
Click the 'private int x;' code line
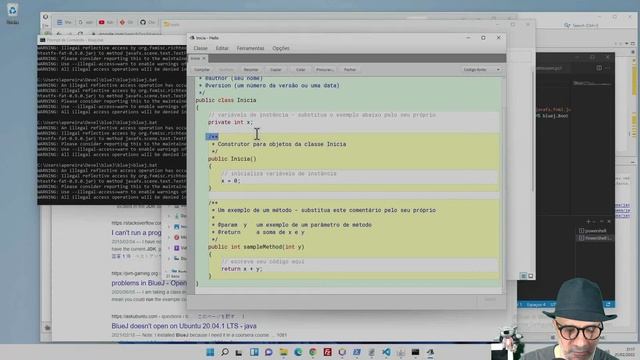click(x=230, y=122)
